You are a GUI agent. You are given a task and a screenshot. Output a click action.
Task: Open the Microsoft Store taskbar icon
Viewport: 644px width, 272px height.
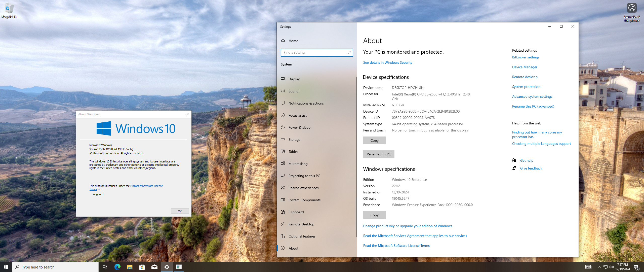pyautogui.click(x=142, y=267)
